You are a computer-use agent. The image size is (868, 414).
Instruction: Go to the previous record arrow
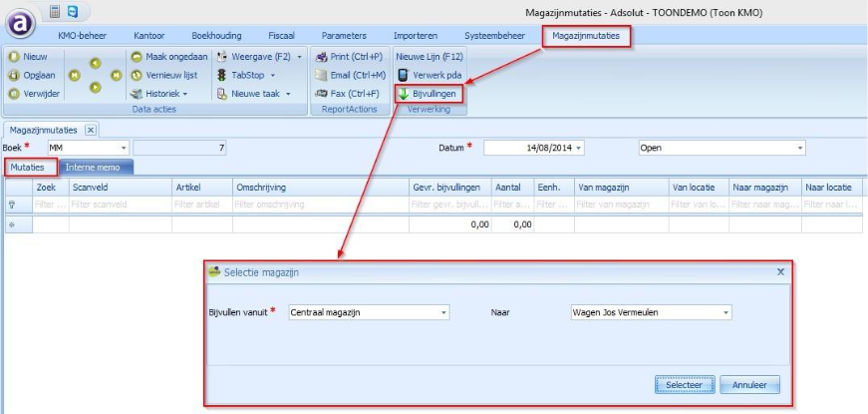click(x=96, y=64)
